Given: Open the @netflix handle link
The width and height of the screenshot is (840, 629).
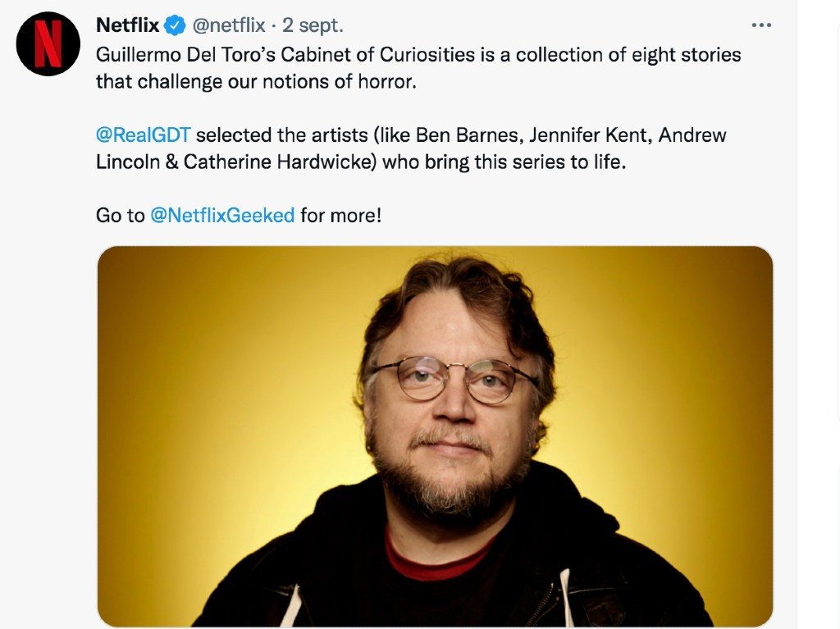Looking at the screenshot, I should pyautogui.click(x=229, y=25).
